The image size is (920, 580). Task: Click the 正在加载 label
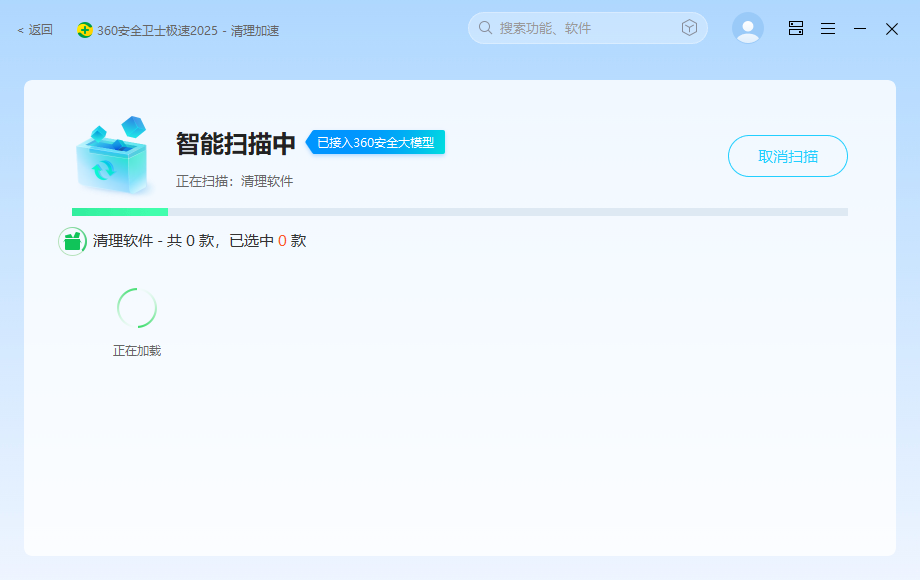[137, 351]
